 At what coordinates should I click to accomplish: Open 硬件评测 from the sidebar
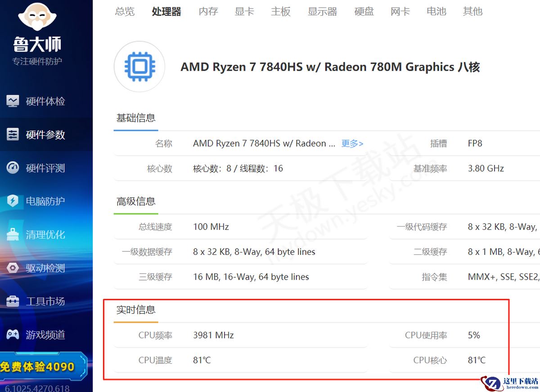(x=45, y=168)
